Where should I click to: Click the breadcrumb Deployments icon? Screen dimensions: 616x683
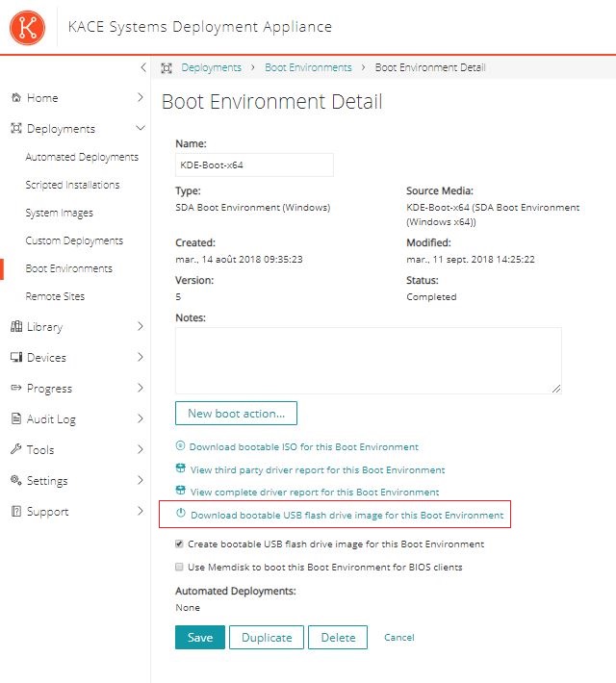pyautogui.click(x=167, y=68)
